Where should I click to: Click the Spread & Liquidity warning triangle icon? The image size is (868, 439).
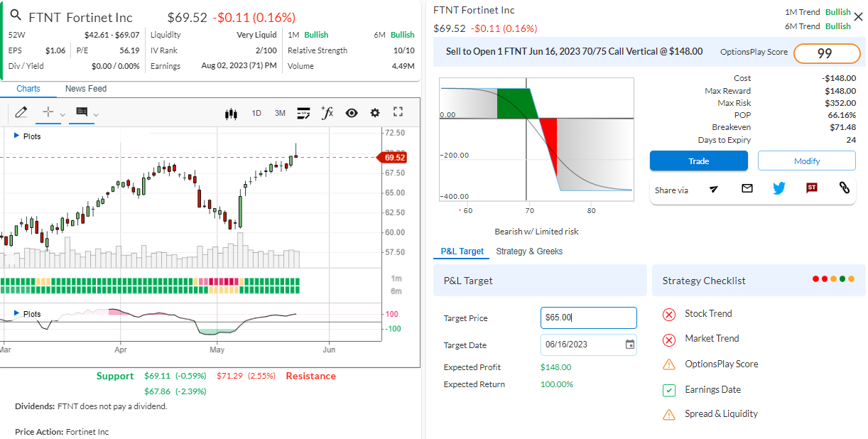pyautogui.click(x=668, y=414)
